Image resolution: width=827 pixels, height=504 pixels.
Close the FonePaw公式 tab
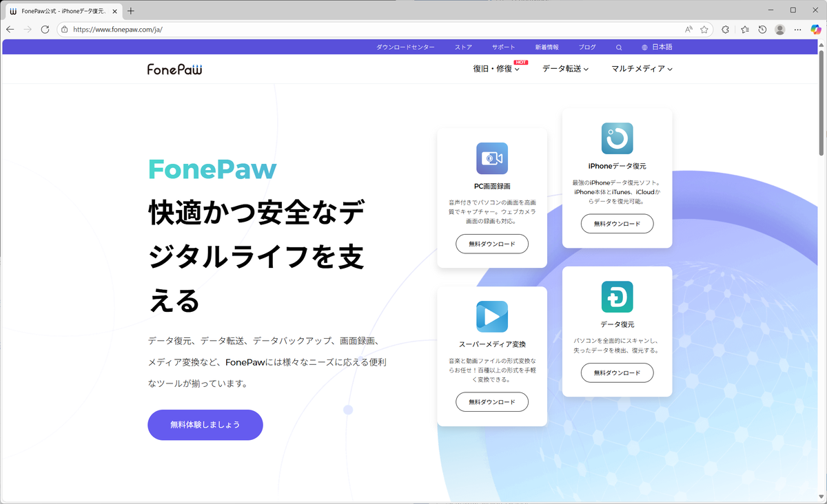(114, 10)
